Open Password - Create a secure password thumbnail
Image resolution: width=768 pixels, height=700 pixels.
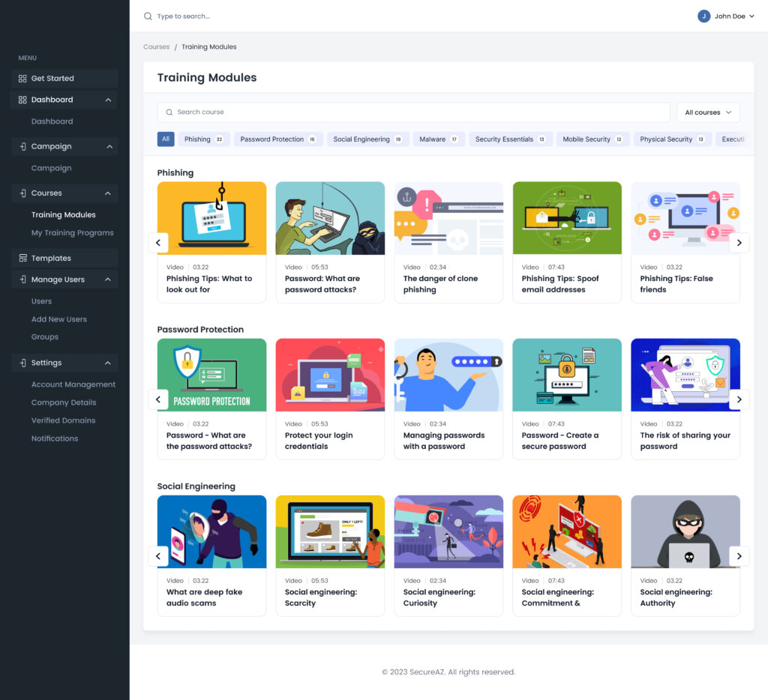point(567,375)
